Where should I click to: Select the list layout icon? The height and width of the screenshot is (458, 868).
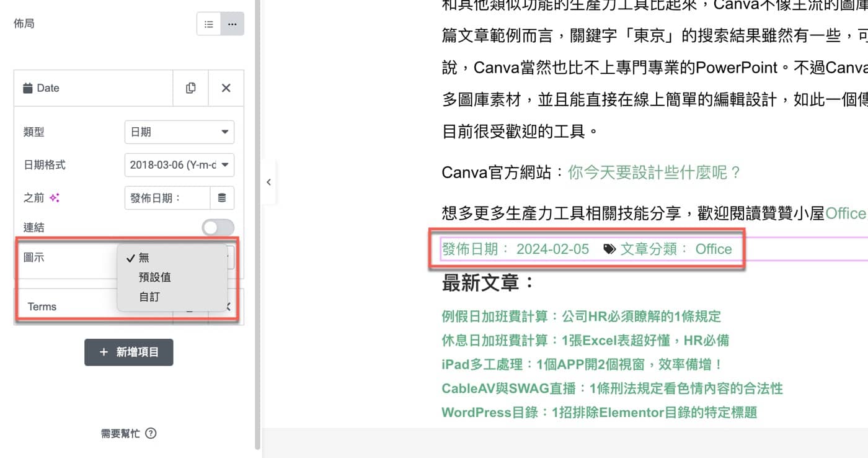click(209, 24)
